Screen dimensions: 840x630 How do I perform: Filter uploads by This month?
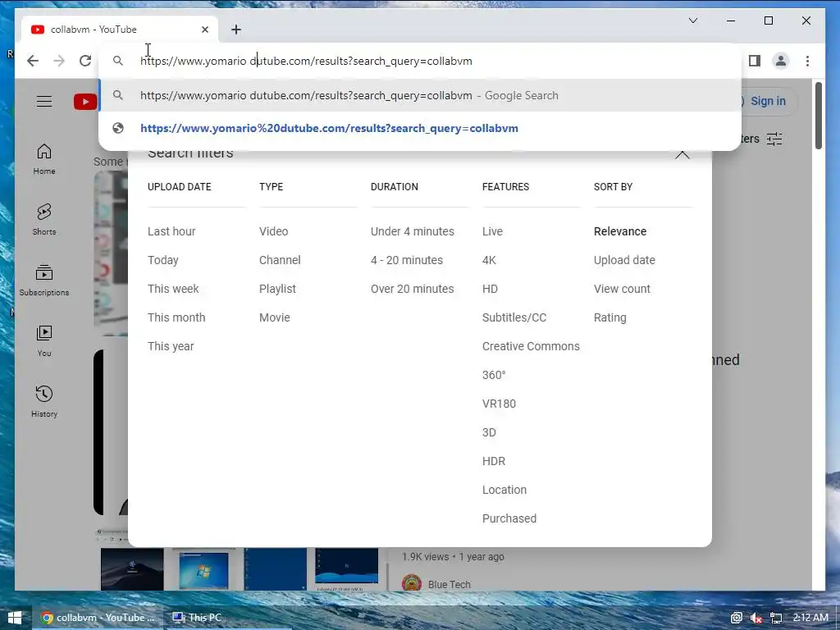[176, 317]
